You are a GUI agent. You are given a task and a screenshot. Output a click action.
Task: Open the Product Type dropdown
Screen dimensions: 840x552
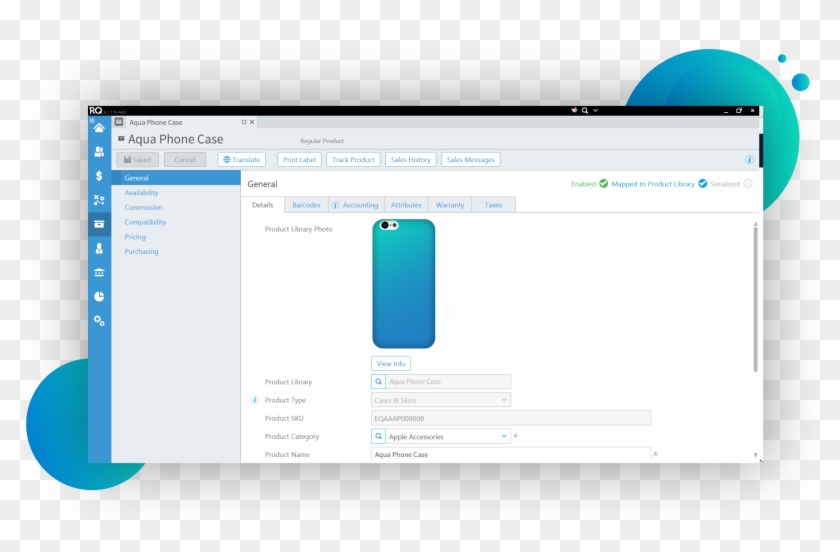[x=504, y=400]
